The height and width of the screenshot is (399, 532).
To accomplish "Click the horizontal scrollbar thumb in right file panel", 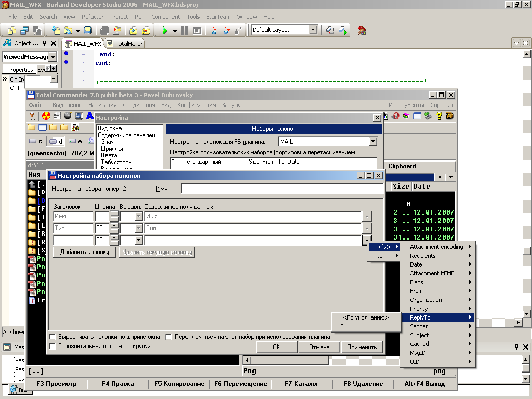I will point(290,361).
